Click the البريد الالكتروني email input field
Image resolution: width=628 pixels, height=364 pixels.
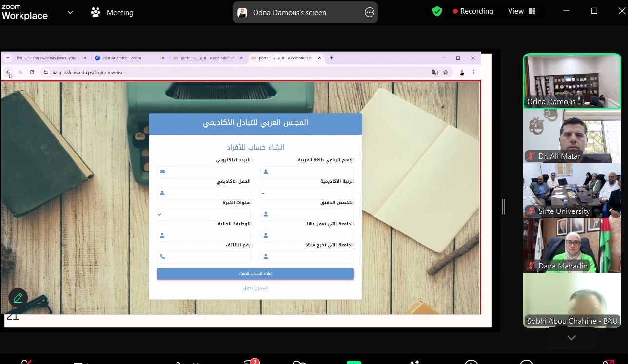208,172
